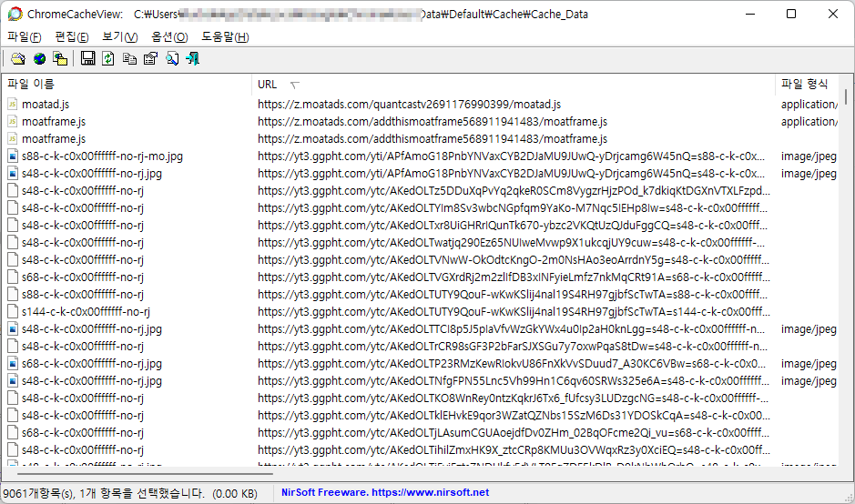Refresh the cache list icon
Image resolution: width=855 pixels, height=504 pixels.
(108, 58)
